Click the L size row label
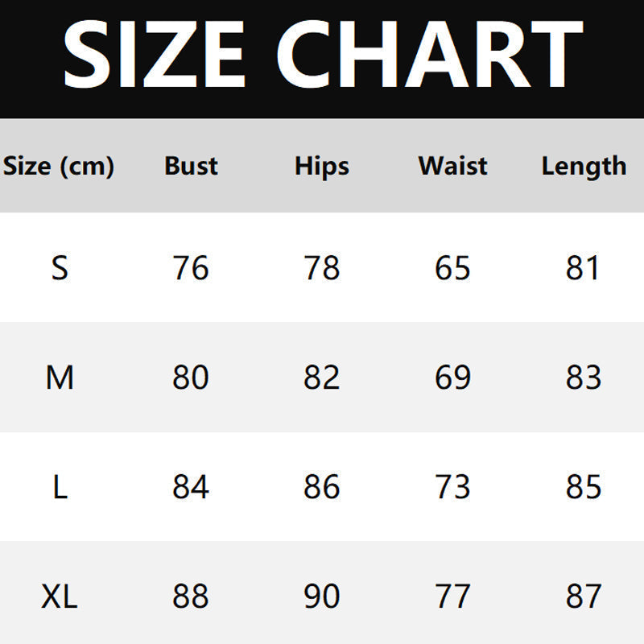This screenshot has height=644, width=644. 60,487
